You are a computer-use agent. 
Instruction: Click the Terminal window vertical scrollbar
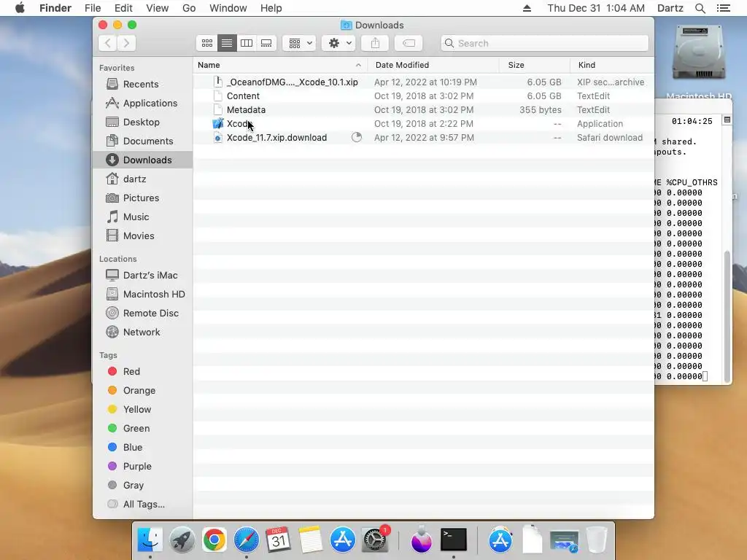pyautogui.click(x=727, y=316)
